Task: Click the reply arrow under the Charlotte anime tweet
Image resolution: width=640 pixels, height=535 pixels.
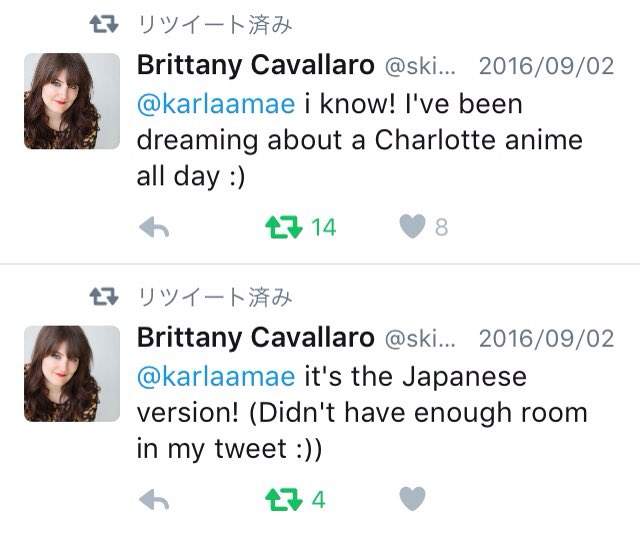Action: [152, 228]
